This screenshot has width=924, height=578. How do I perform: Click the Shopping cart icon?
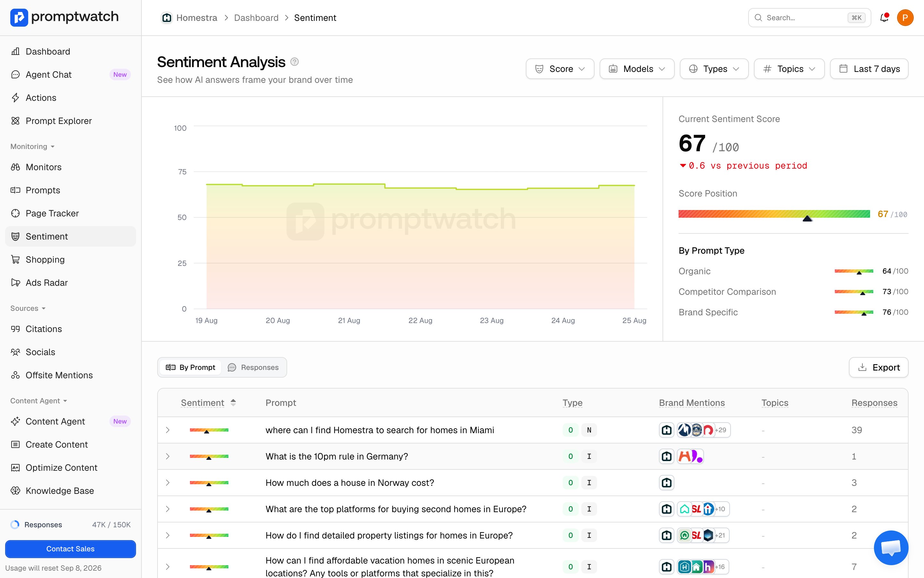pyautogui.click(x=15, y=259)
